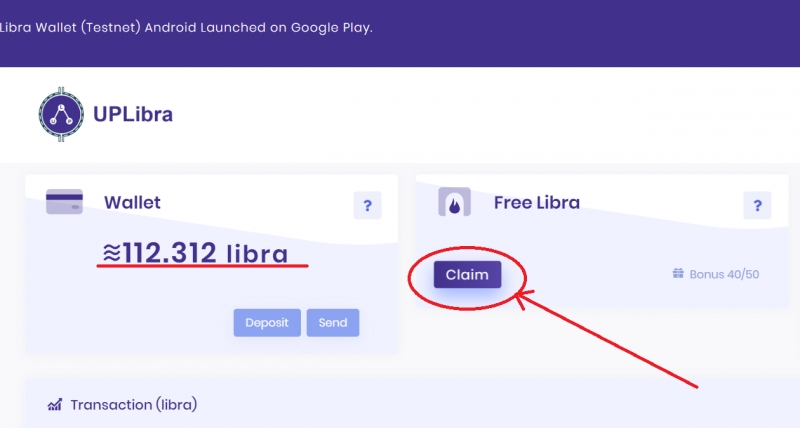Open the Free Libra help question mark

(757, 206)
